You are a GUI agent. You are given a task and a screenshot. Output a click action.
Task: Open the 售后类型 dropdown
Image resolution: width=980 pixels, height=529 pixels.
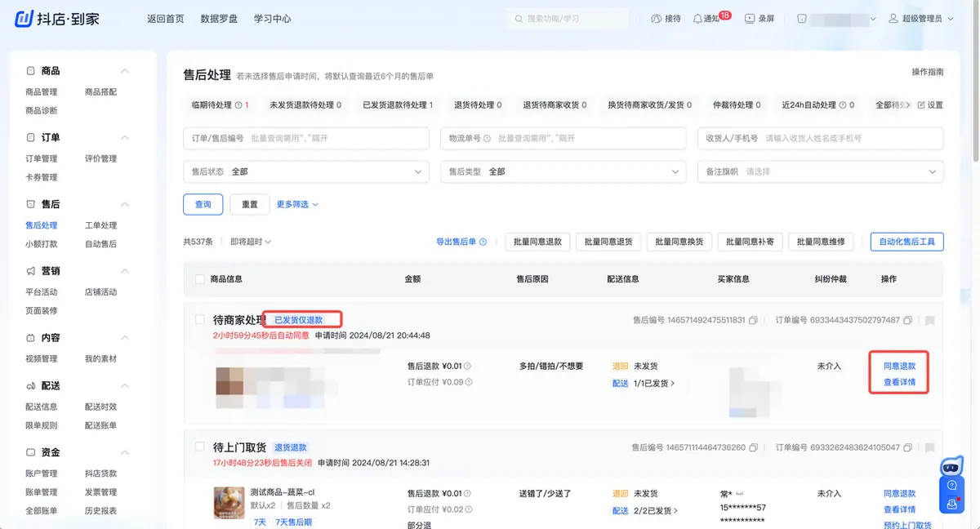click(x=563, y=171)
